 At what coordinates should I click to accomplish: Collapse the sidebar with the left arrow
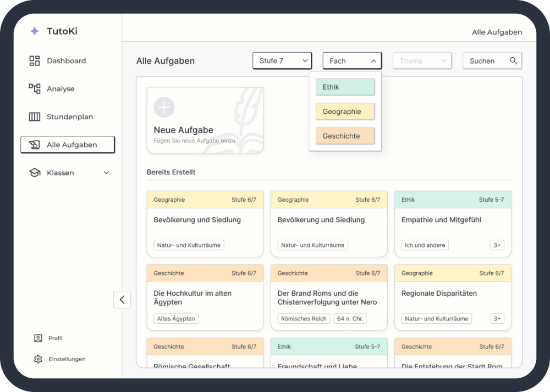tap(122, 300)
